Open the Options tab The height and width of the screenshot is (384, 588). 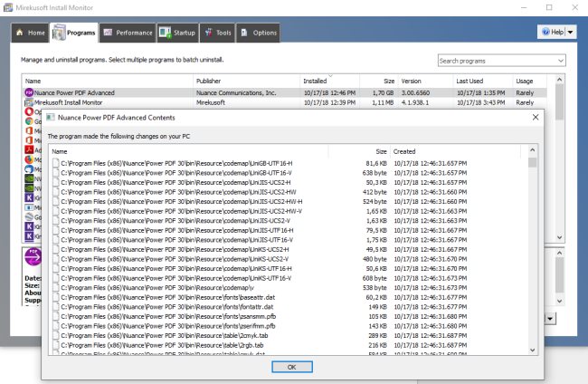(x=258, y=33)
